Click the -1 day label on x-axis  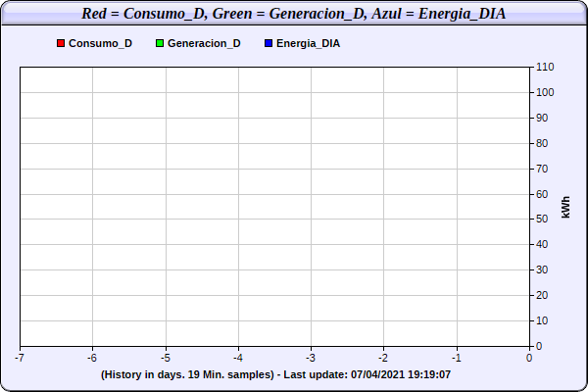pos(456,358)
